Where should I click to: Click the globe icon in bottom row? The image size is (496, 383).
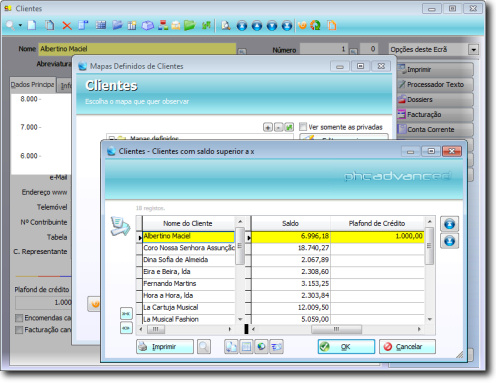coord(261,347)
